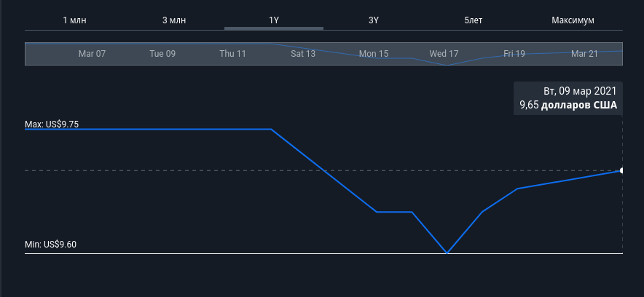
Task: Click the white data point marker
Action: 621,170
